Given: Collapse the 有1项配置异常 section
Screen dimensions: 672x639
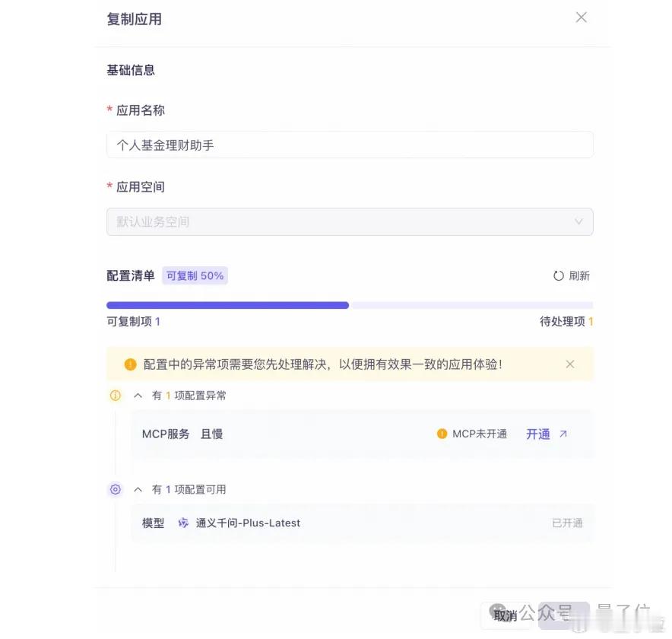Looking at the screenshot, I should coord(138,396).
